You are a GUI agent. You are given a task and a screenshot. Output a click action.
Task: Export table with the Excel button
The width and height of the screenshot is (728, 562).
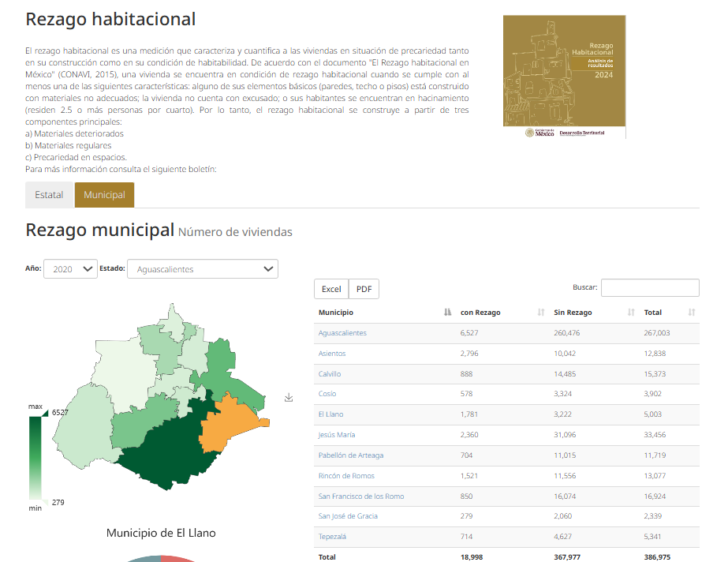coord(331,289)
